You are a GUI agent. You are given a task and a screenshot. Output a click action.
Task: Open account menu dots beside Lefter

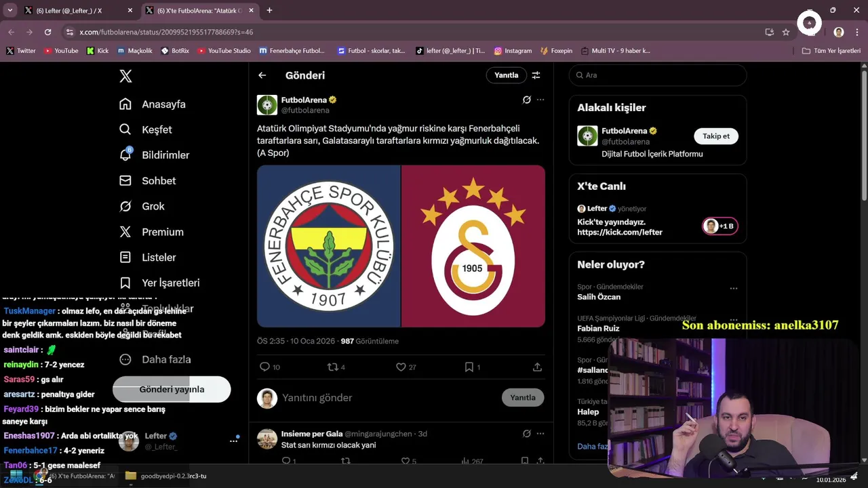pyautogui.click(x=233, y=441)
